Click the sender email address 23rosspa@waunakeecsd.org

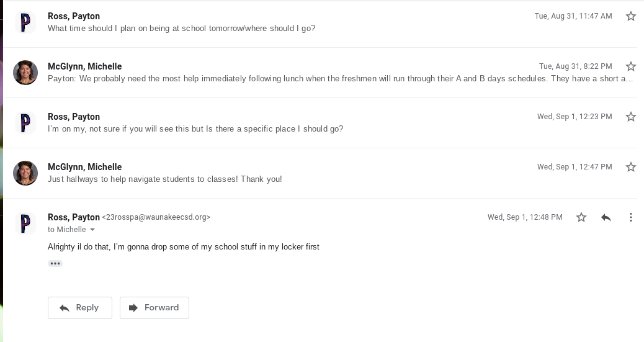(x=156, y=217)
